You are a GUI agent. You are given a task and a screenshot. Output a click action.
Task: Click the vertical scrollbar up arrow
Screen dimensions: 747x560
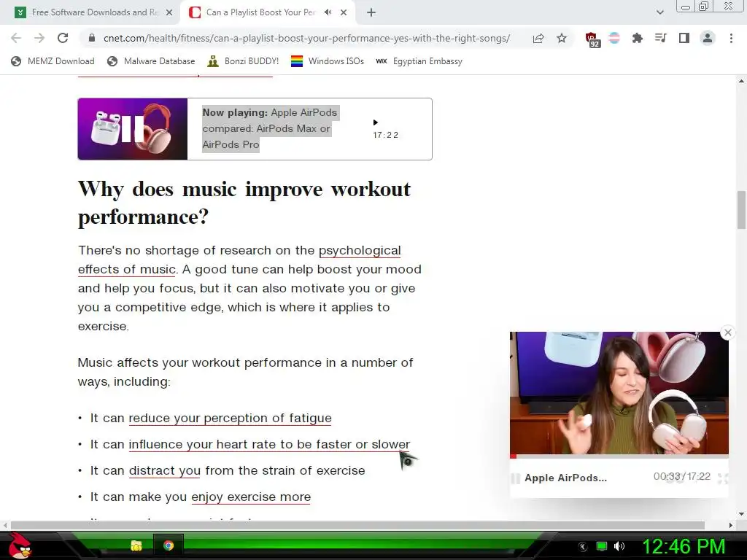coord(741,81)
